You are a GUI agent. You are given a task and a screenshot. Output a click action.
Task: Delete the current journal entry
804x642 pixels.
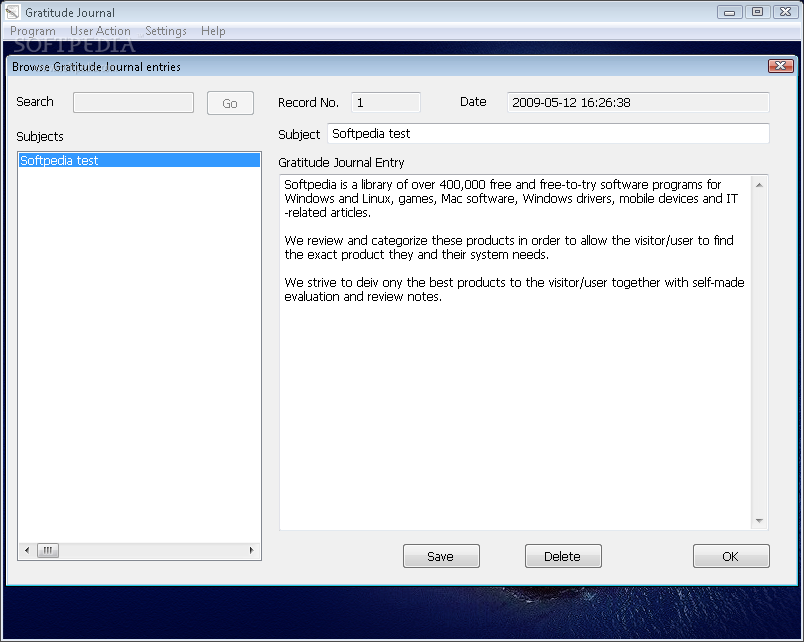(563, 556)
